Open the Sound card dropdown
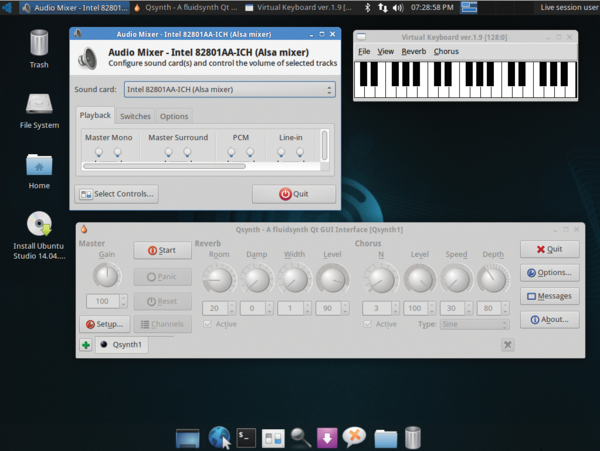Image resolution: width=600 pixels, height=451 pixels. point(230,90)
